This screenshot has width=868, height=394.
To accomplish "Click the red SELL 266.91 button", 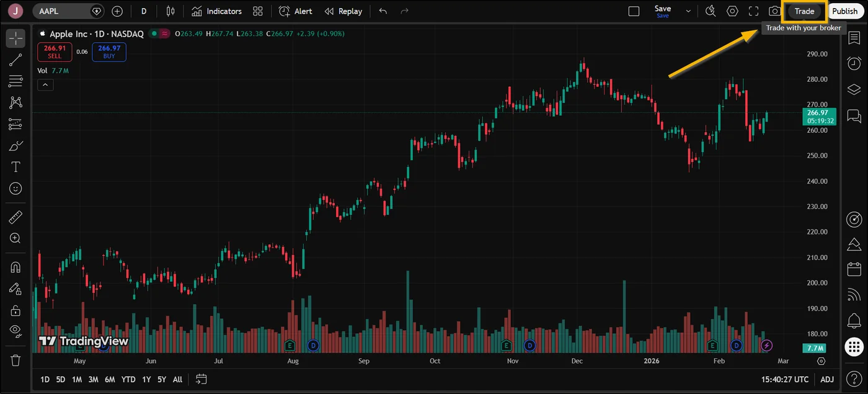I will click(55, 52).
